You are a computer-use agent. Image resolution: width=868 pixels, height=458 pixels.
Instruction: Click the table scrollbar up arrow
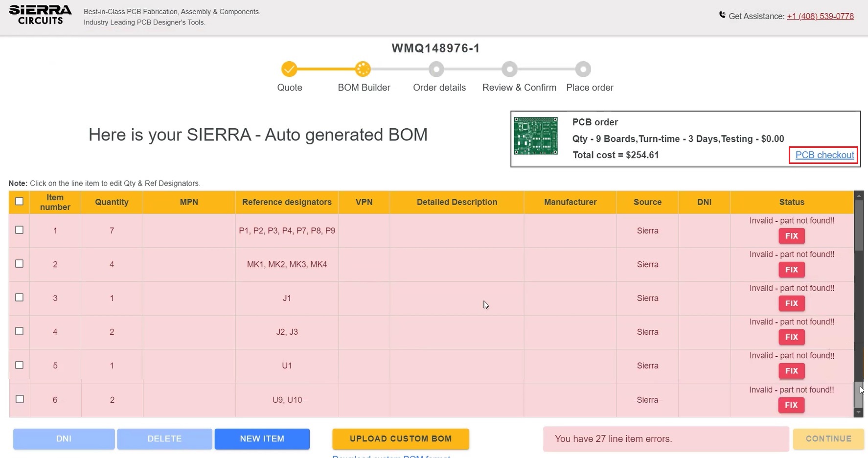(859, 196)
